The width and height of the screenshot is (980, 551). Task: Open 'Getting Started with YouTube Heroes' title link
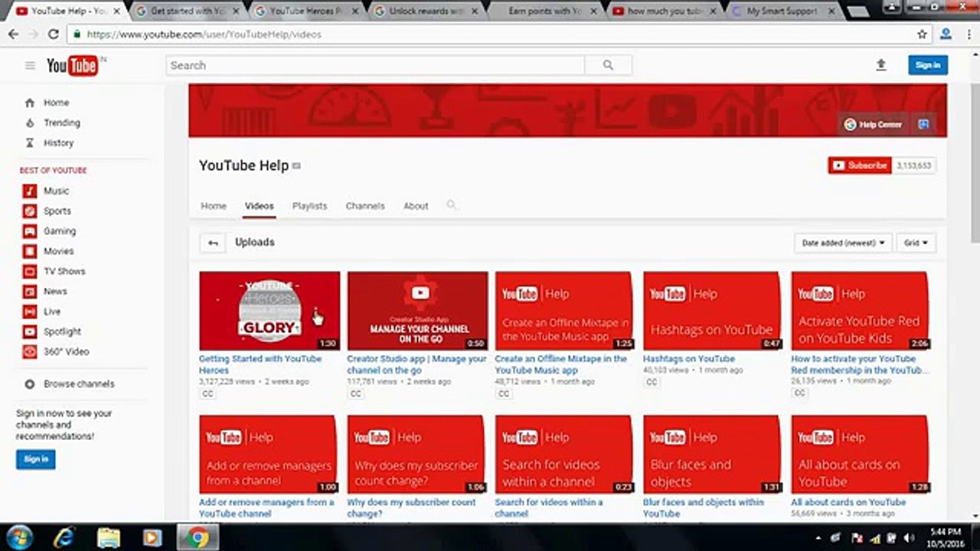pyautogui.click(x=260, y=364)
